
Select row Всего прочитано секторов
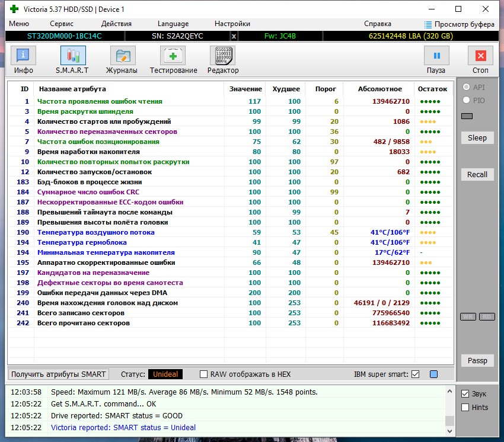231,323
